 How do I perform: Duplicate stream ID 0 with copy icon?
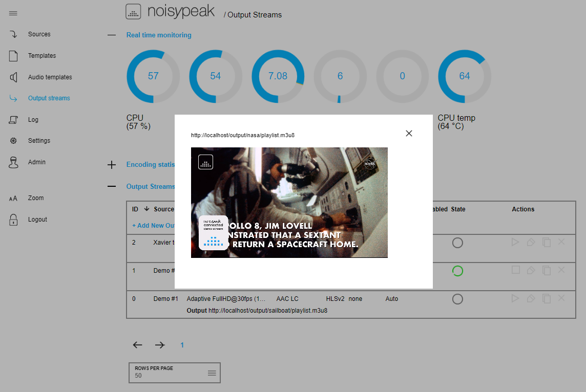coord(547,298)
